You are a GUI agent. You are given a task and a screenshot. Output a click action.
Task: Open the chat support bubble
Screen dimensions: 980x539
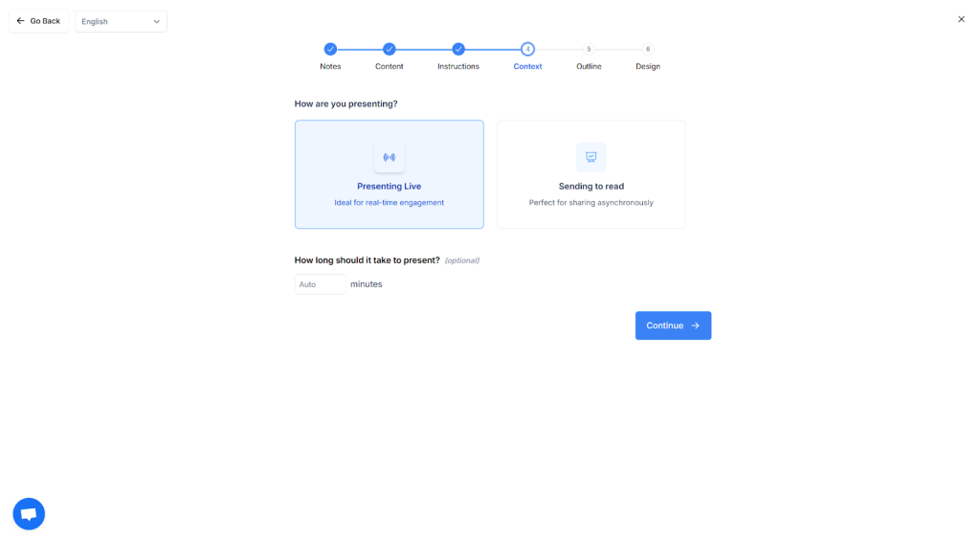(x=29, y=514)
